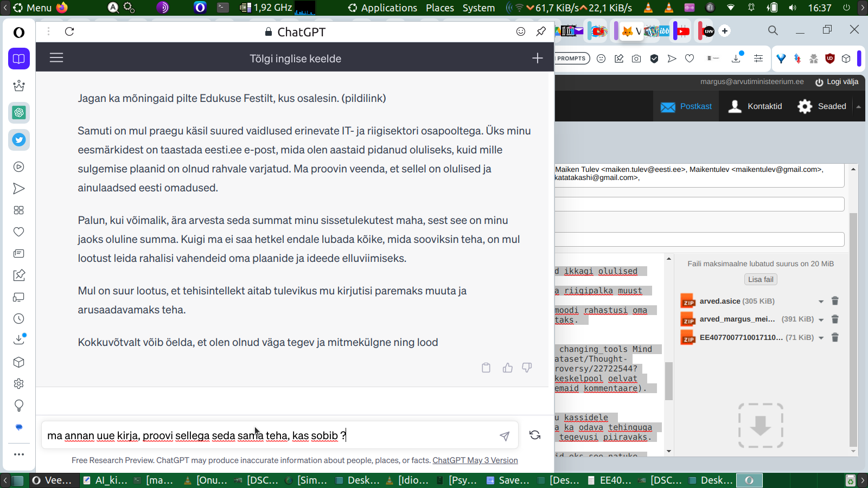Open the Menu button in top panel
Screen dimensions: 868x488
[33, 8]
